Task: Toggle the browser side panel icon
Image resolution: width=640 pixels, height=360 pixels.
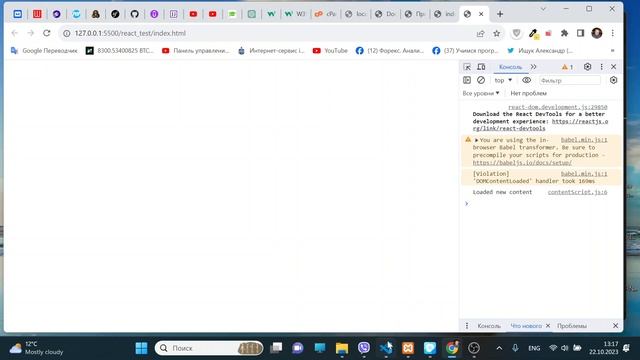Action: coord(580,33)
